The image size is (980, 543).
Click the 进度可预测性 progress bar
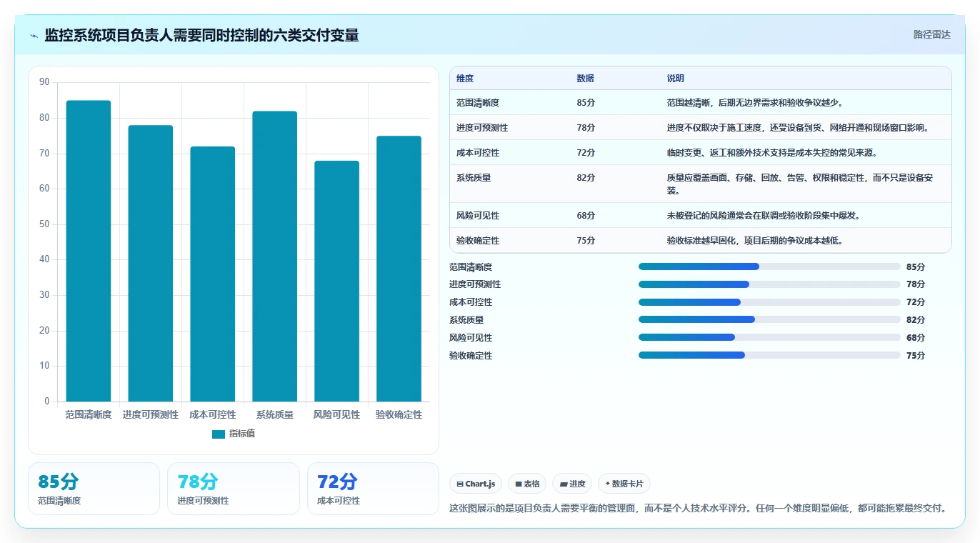pyautogui.click(x=769, y=284)
